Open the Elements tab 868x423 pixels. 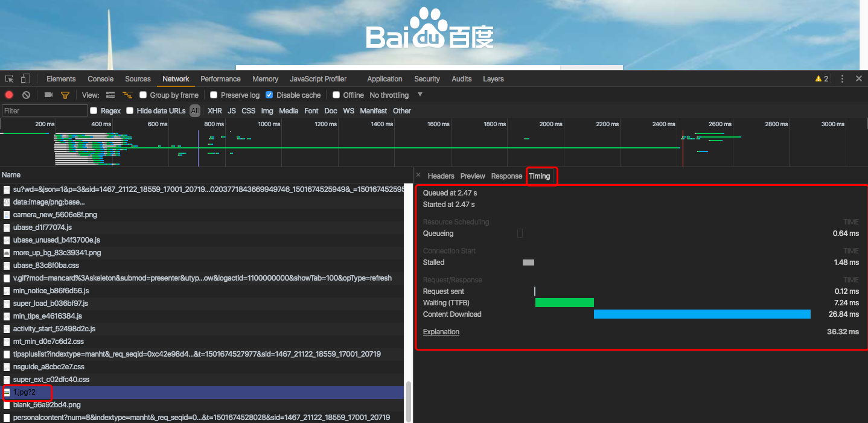tap(61, 79)
